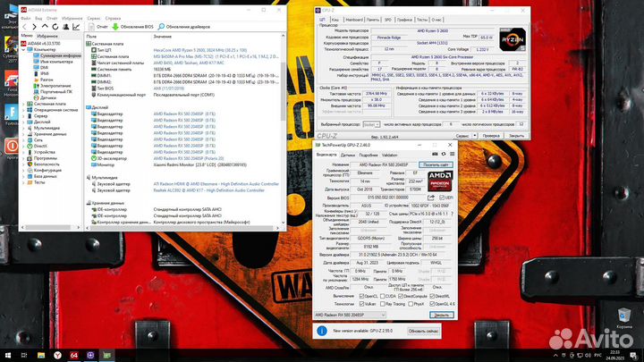
Task: Toggle the PhysX checkbox in GPU-Z
Action: point(411,304)
